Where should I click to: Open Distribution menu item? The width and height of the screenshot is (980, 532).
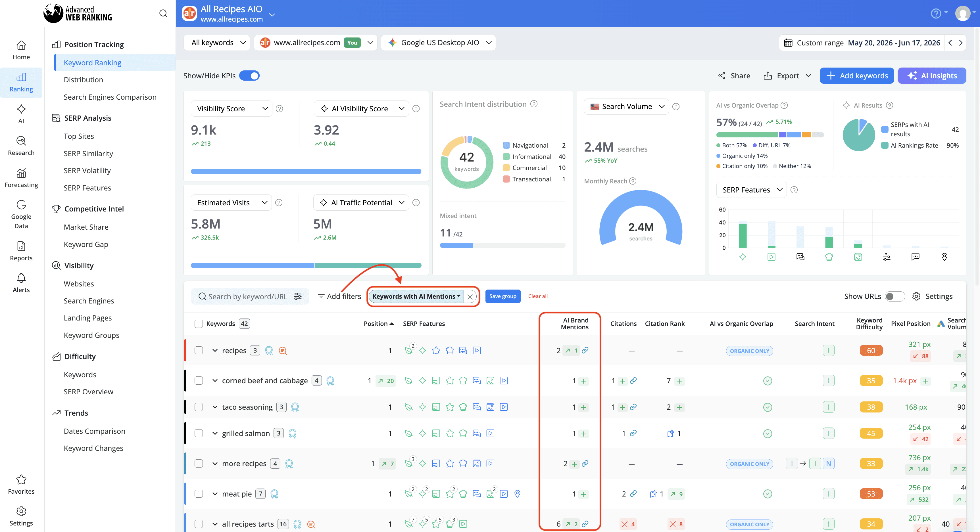[x=83, y=79]
